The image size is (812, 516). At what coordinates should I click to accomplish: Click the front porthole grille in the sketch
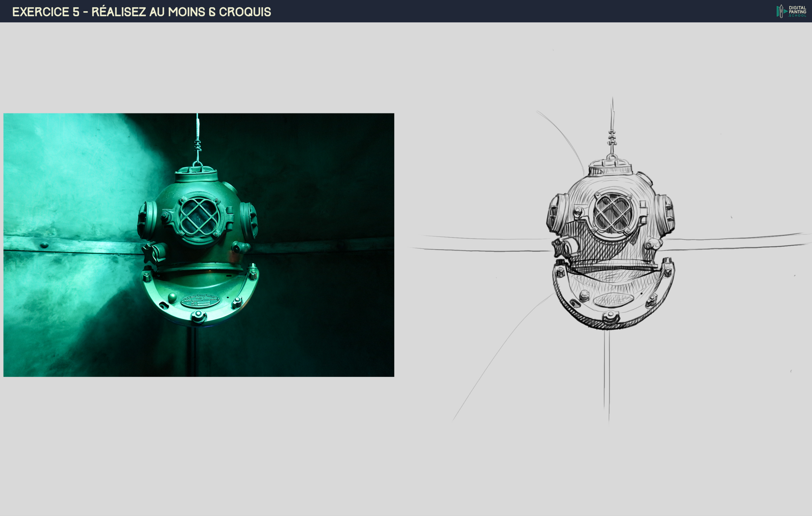613,213
